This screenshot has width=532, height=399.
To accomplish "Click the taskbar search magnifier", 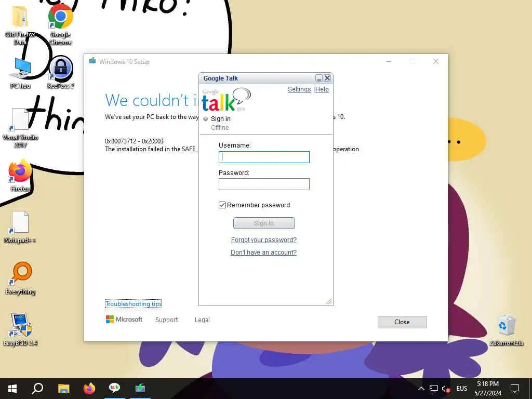I will pyautogui.click(x=37, y=389).
